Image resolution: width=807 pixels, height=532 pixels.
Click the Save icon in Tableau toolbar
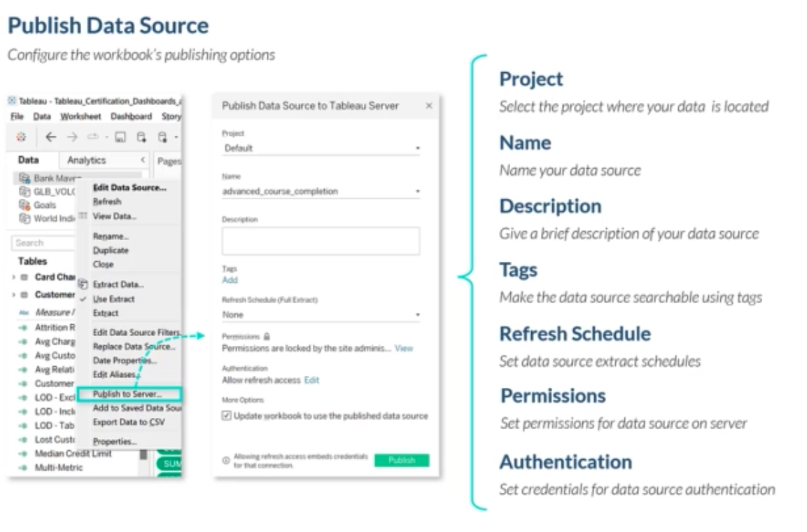point(120,137)
